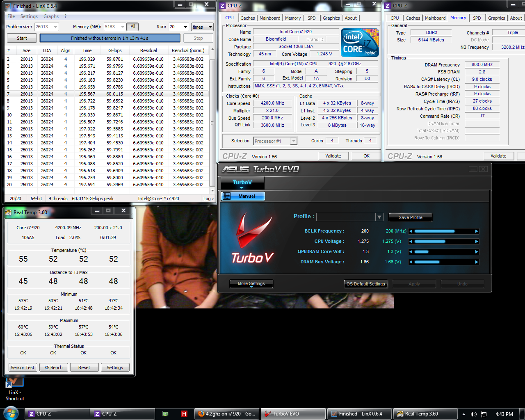Click the Windows Start orb
525x420 pixels.
[11, 413]
